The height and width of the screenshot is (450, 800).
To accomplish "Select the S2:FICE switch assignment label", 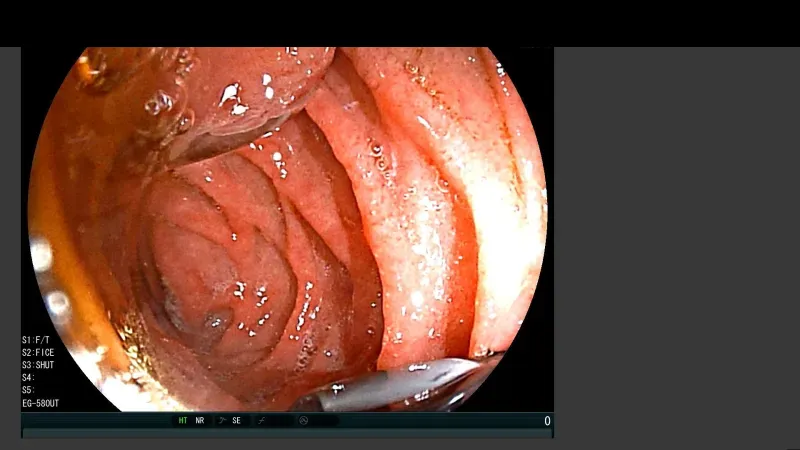I will [x=38, y=353].
